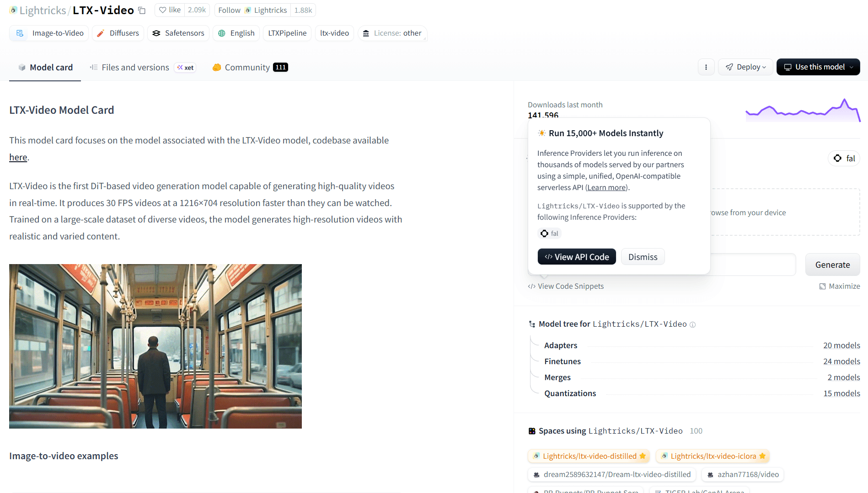Select the fal provider chip
Image resolution: width=868 pixels, height=493 pixels.
tap(844, 159)
